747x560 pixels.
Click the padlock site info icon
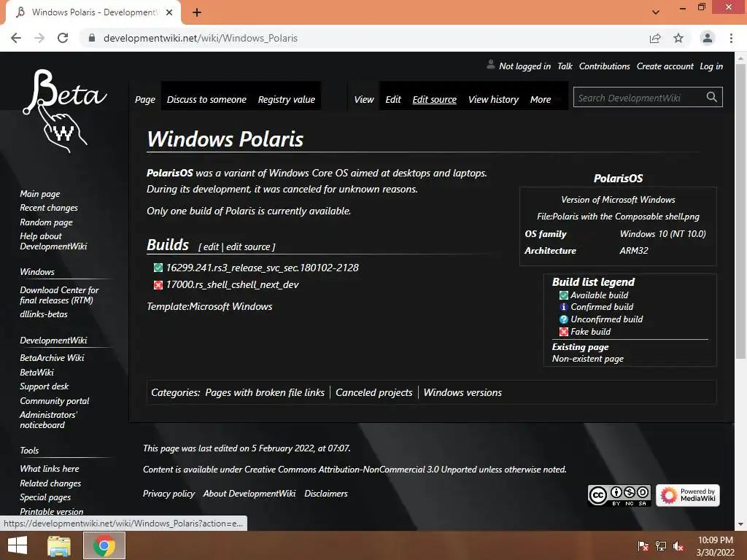pyautogui.click(x=92, y=38)
